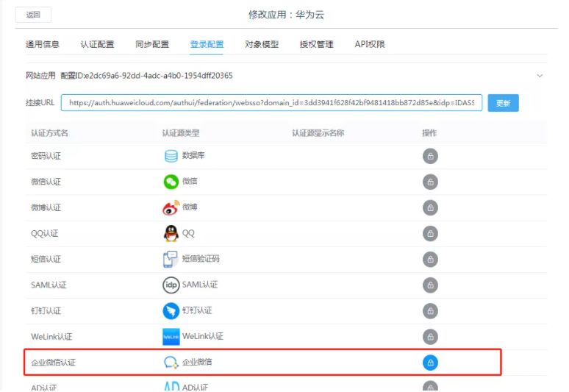Toggle lock for 钉钉认证 row
The height and width of the screenshot is (392, 569).
click(430, 310)
